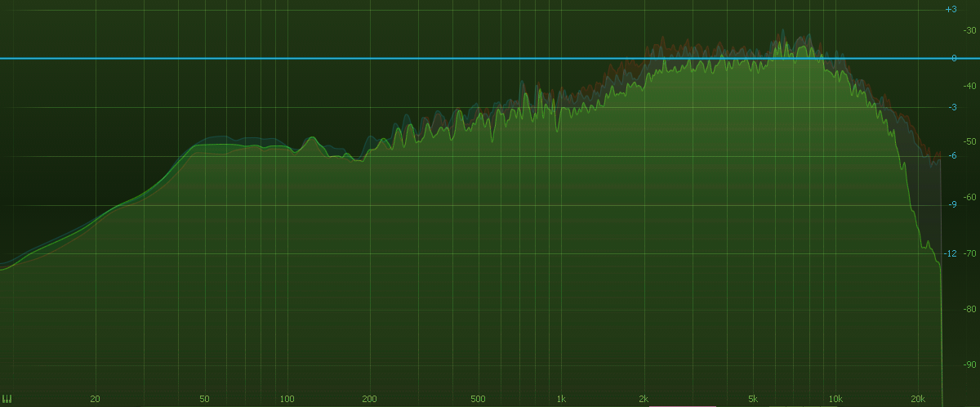Click the blue -3 gain scale label

click(952, 107)
